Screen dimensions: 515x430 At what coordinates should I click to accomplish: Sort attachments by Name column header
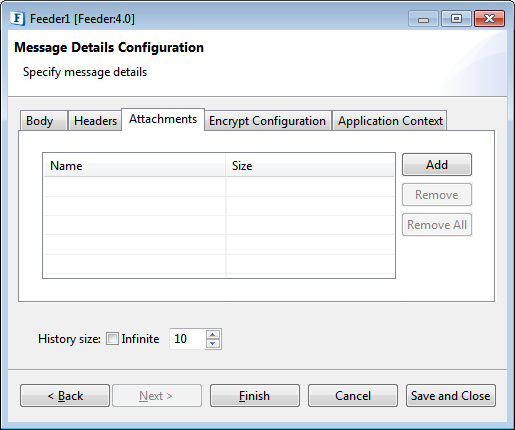(135, 166)
